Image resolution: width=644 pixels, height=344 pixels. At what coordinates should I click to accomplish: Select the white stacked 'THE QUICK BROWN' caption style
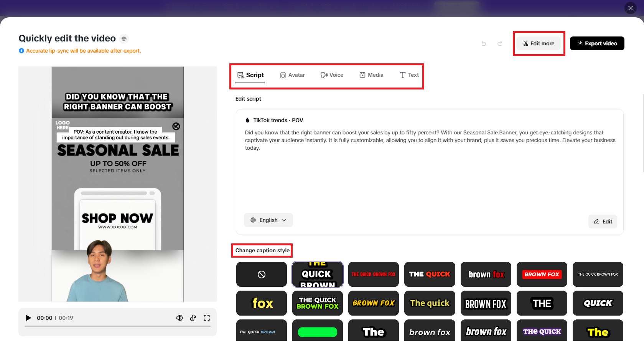tap(318, 274)
